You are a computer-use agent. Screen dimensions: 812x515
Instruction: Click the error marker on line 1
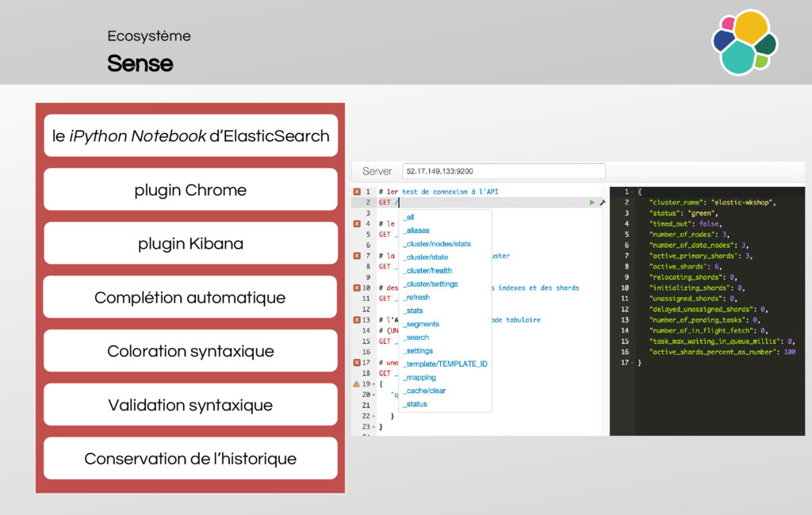click(357, 192)
